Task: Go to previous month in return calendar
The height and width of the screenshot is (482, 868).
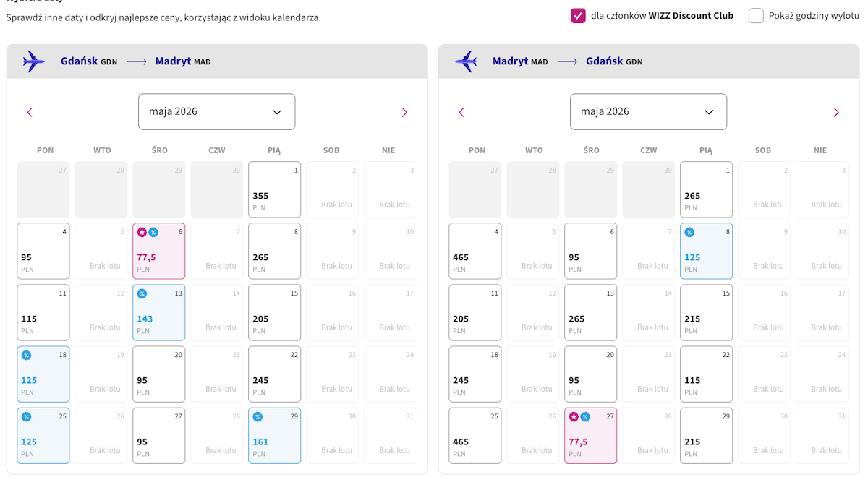Action: [461, 112]
